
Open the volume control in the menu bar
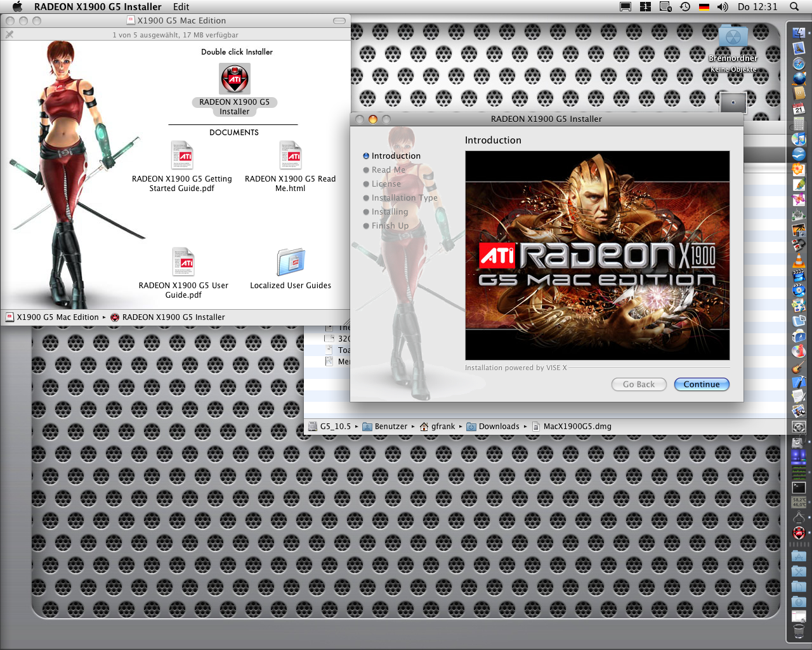pos(723,7)
